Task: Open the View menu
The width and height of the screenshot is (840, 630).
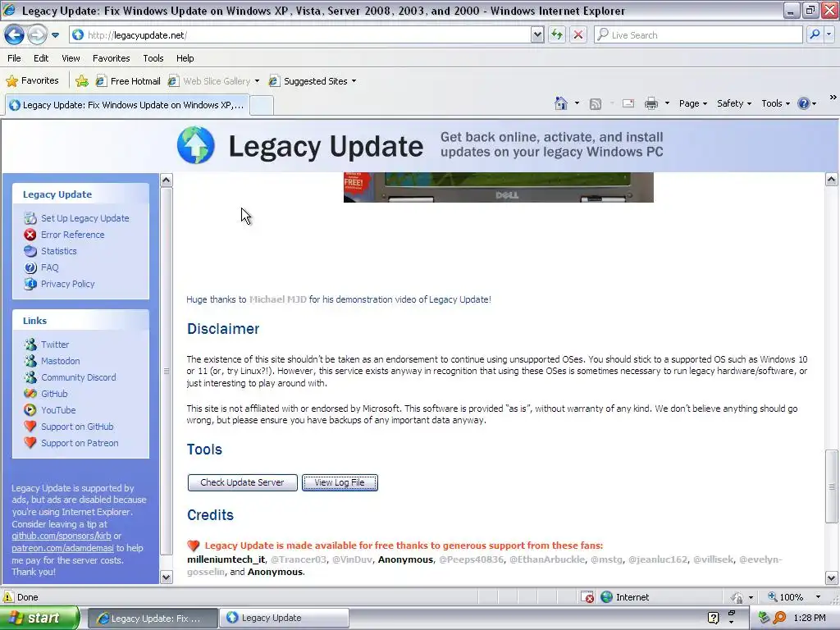Action: click(71, 58)
